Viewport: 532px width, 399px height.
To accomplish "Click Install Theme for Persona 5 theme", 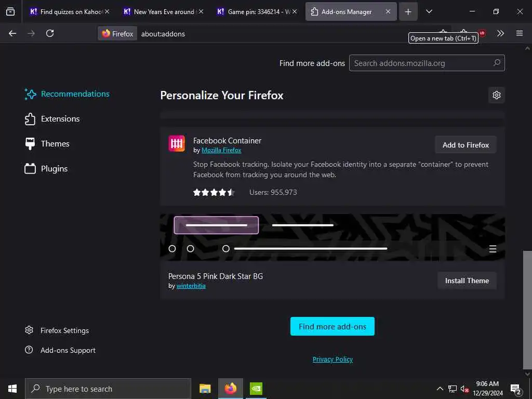I will (467, 281).
